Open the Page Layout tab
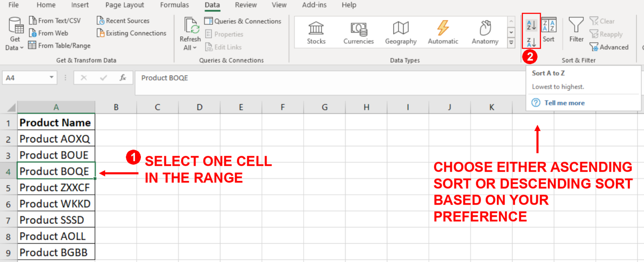Viewport: 644px width, 262px height. (x=125, y=5)
